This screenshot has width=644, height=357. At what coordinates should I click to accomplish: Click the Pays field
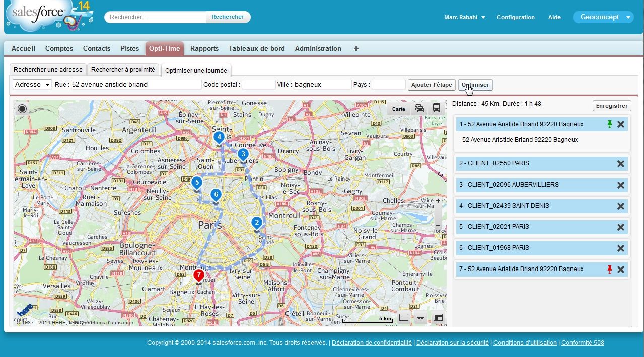point(388,85)
